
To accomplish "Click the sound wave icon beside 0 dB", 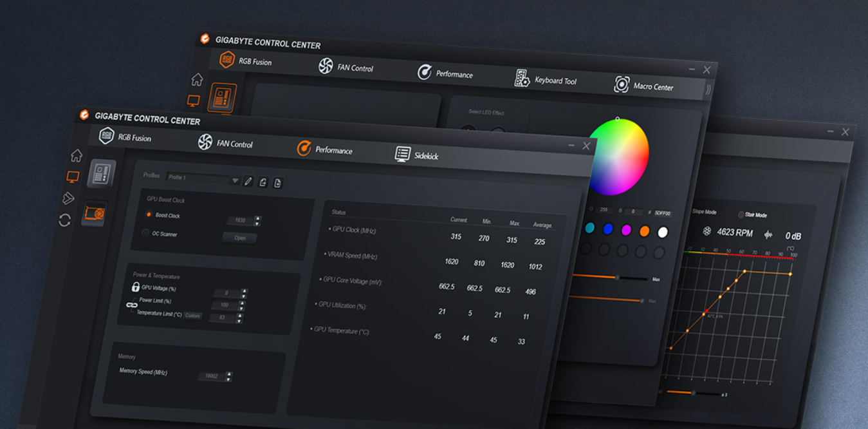I will [x=768, y=235].
